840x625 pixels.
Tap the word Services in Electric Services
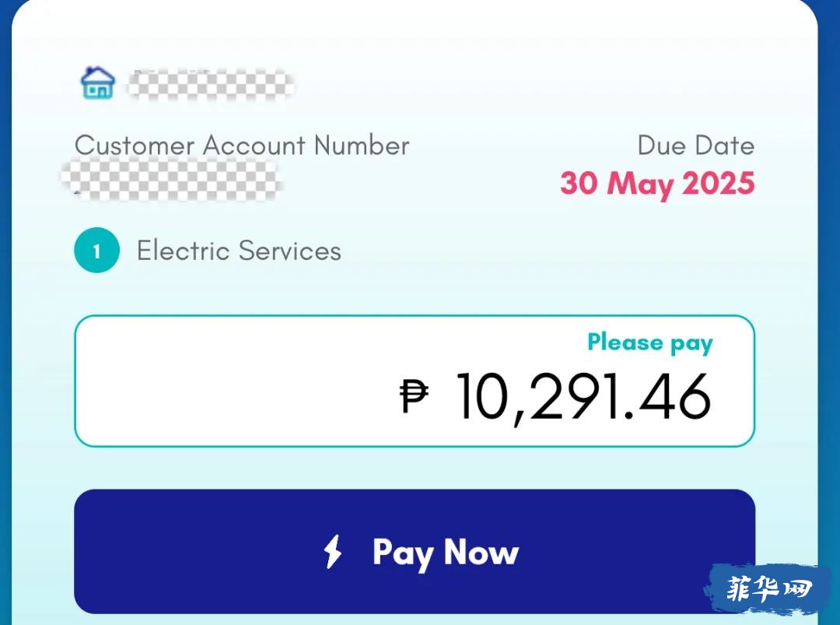click(289, 251)
